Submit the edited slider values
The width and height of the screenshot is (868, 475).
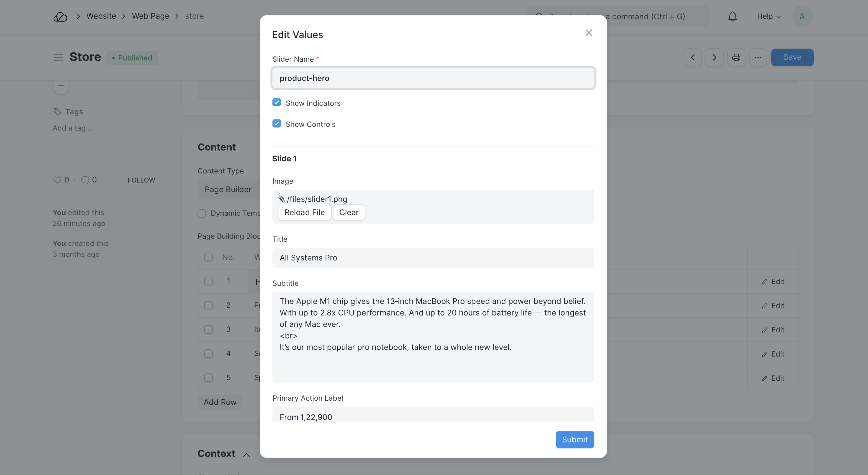pyautogui.click(x=574, y=440)
